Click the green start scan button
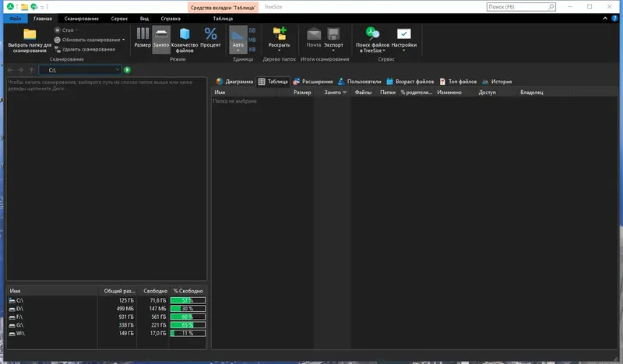This screenshot has height=364, width=623. tap(127, 70)
